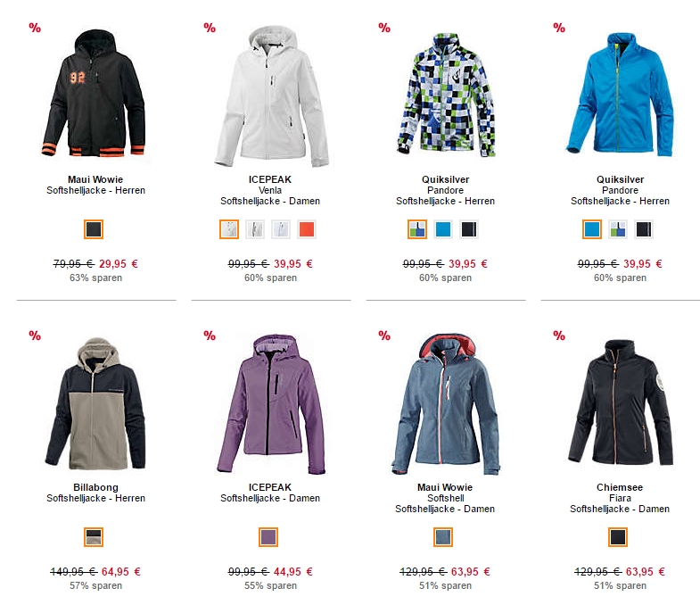Click the percent icon above Billabong jacket
700x605 pixels.
coord(35,336)
